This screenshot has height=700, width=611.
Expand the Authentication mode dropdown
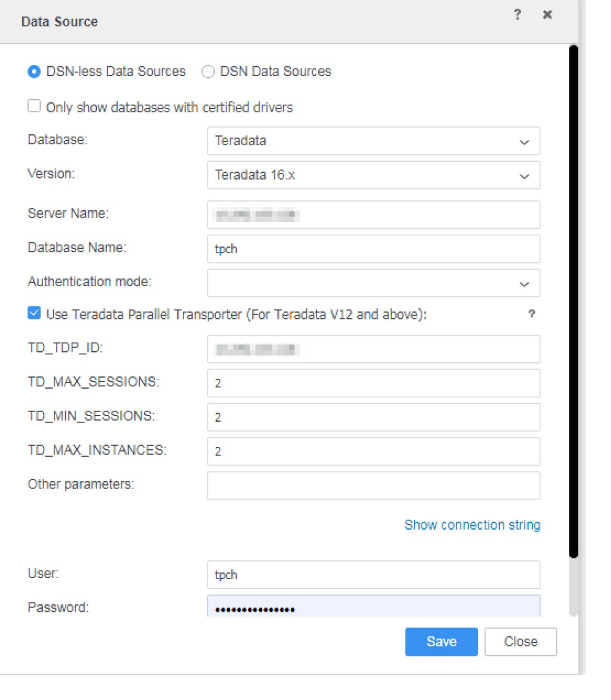374,283
